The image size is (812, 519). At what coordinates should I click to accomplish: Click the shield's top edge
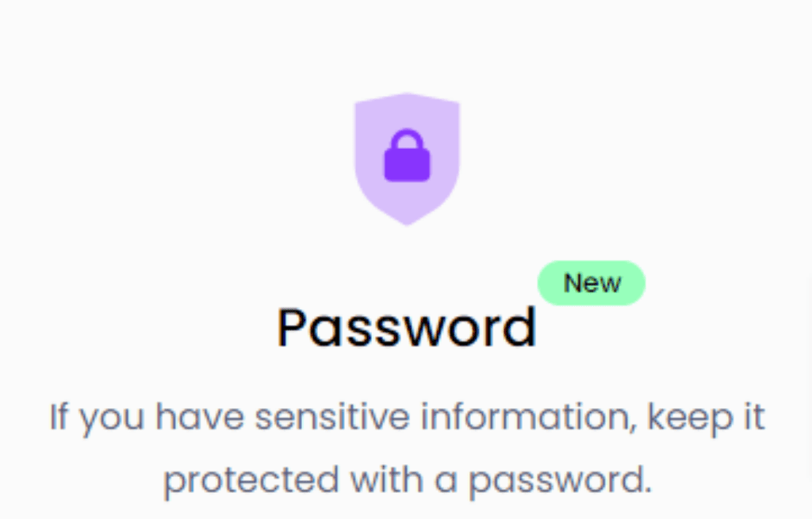click(x=407, y=97)
